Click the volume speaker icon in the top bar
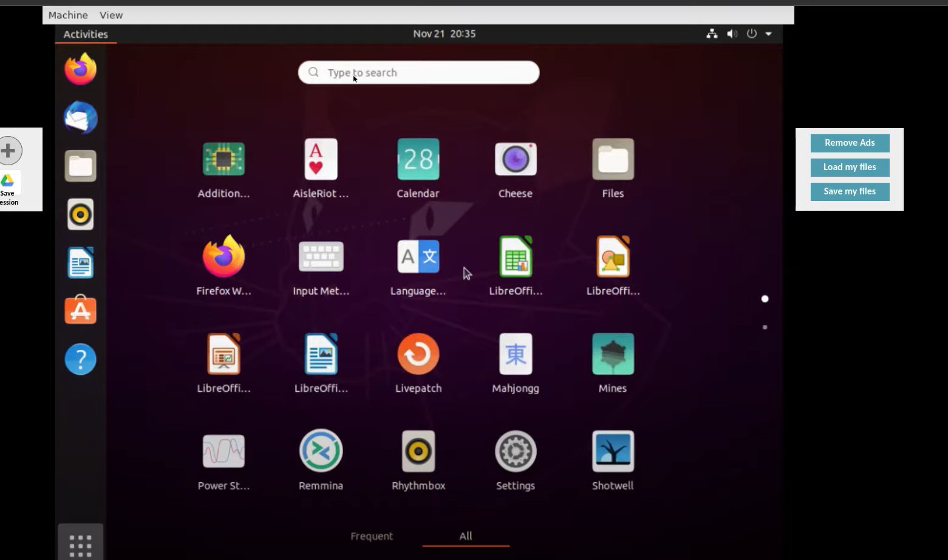Image resolution: width=948 pixels, height=560 pixels. pyautogui.click(x=732, y=34)
